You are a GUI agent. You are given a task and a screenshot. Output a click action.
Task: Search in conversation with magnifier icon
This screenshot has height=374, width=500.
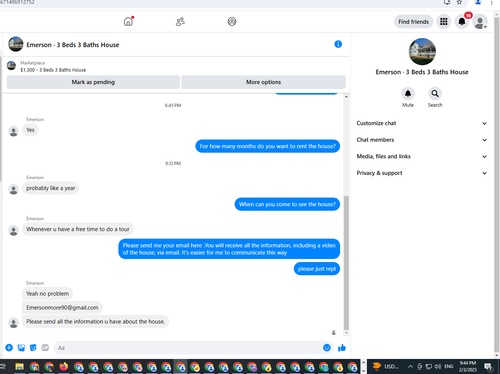click(435, 94)
